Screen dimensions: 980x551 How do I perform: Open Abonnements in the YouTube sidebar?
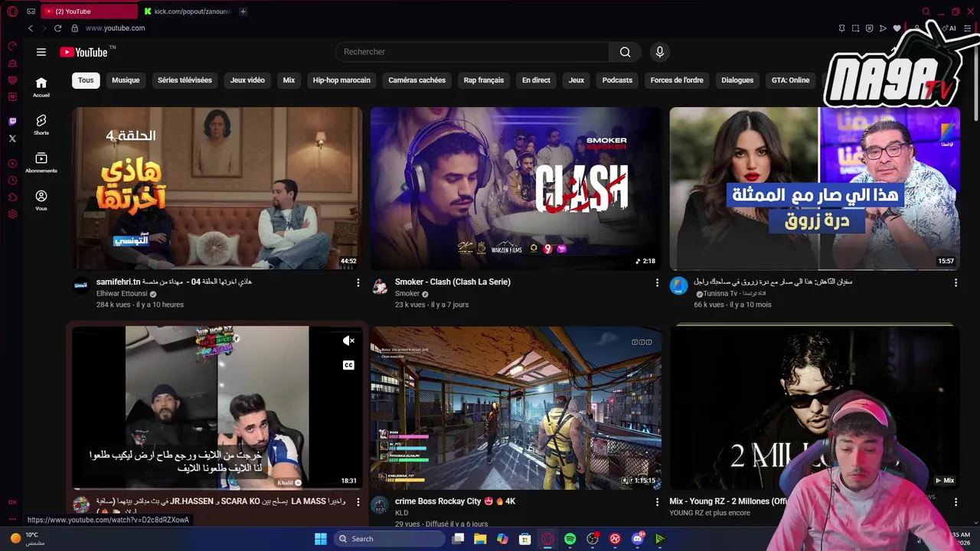pyautogui.click(x=41, y=162)
